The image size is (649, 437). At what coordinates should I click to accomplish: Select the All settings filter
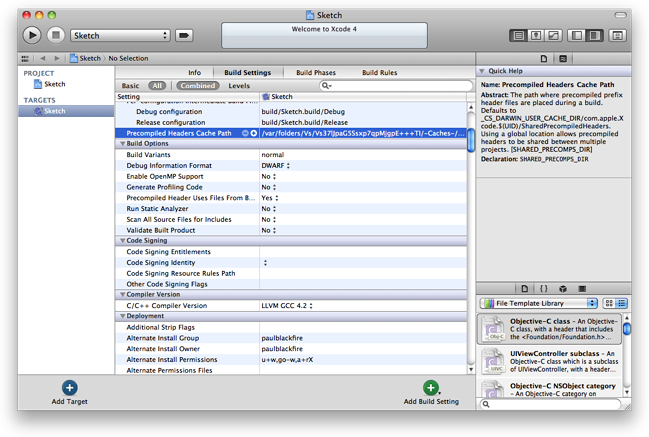(157, 86)
